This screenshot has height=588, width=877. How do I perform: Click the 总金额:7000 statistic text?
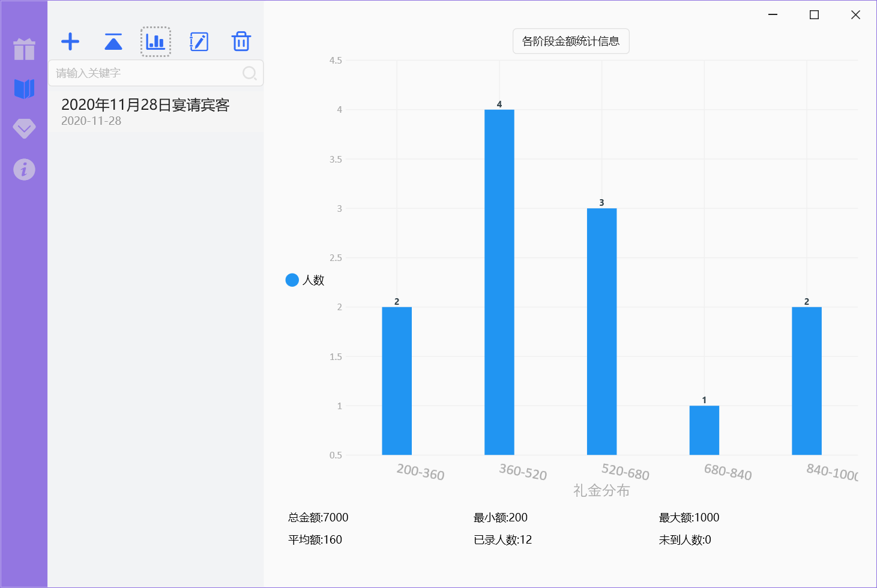(x=319, y=517)
